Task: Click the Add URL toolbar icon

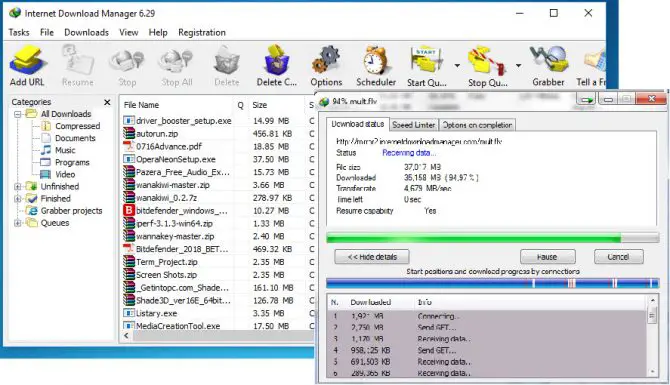Action: pyautogui.click(x=27, y=66)
